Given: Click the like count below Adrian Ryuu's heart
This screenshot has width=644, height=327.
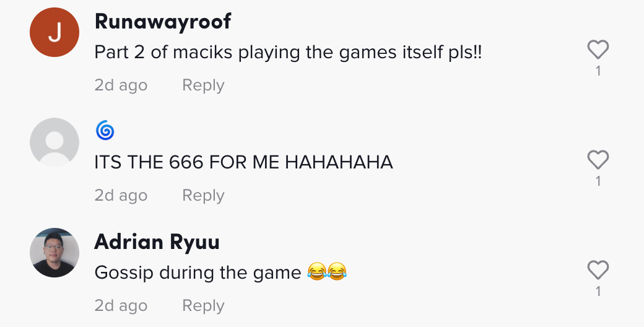Looking at the screenshot, I should 598,291.
